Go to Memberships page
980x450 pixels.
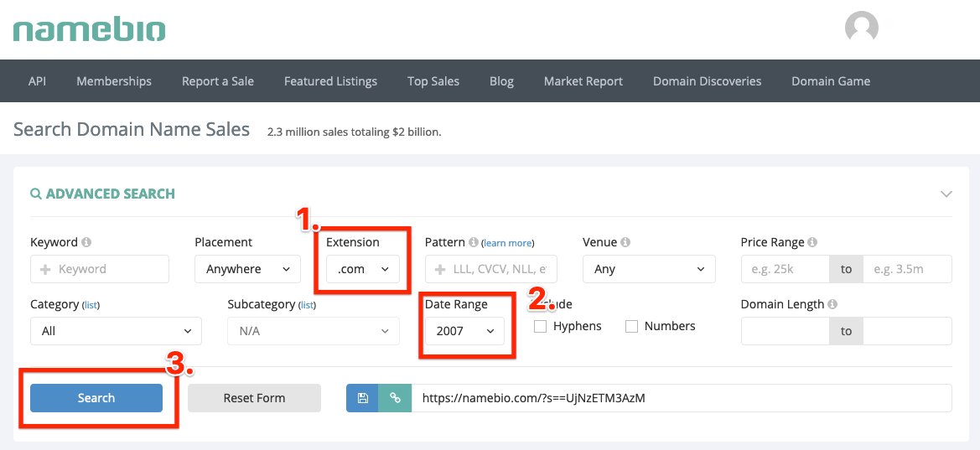[x=114, y=81]
